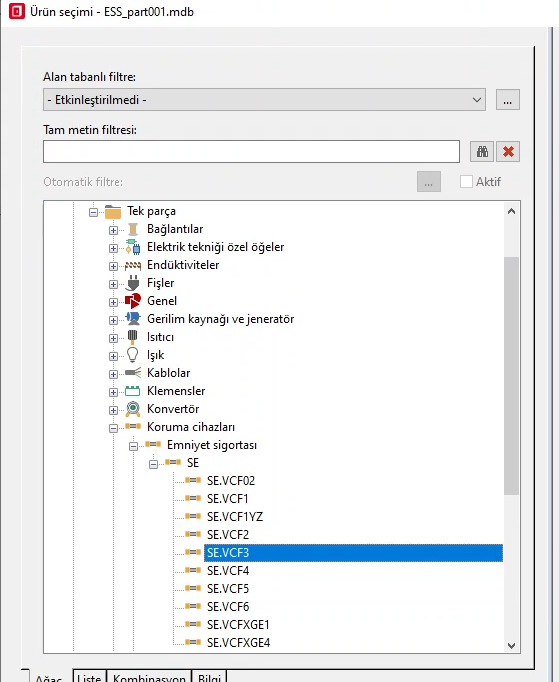
Task: Select the Gerilim kaynağı ve jeneratör label
Action: pyautogui.click(x=221, y=319)
